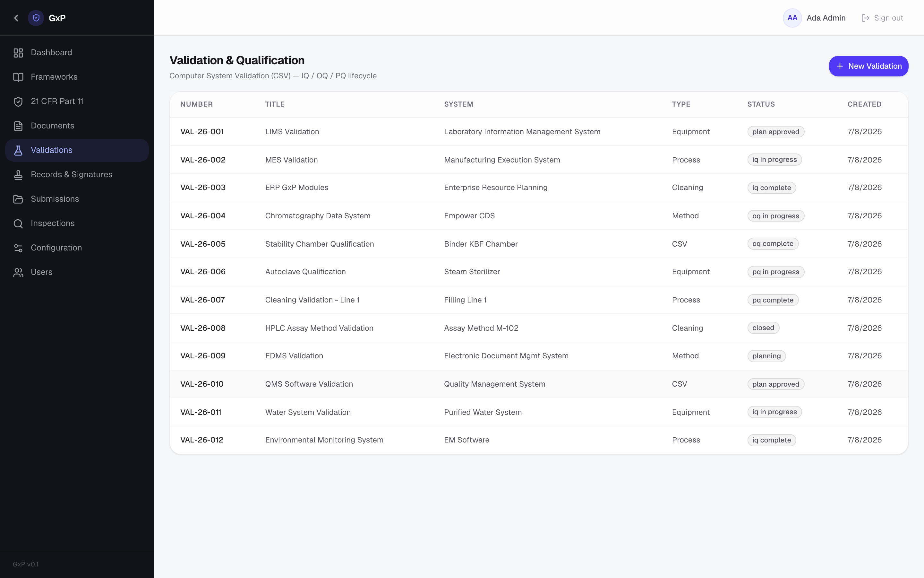Click the Autoclave Qualification row title

[x=305, y=272]
